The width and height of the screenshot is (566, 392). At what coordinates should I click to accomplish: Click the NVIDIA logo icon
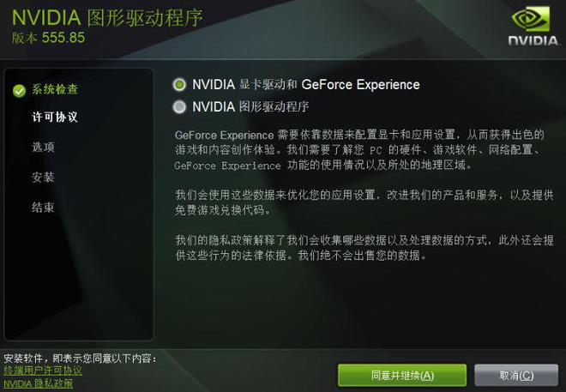coord(533,27)
